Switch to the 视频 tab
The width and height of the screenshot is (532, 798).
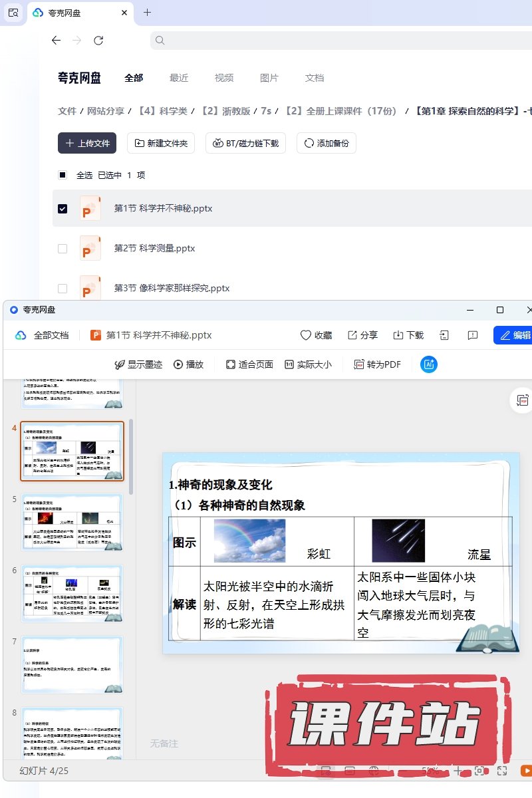[224, 78]
